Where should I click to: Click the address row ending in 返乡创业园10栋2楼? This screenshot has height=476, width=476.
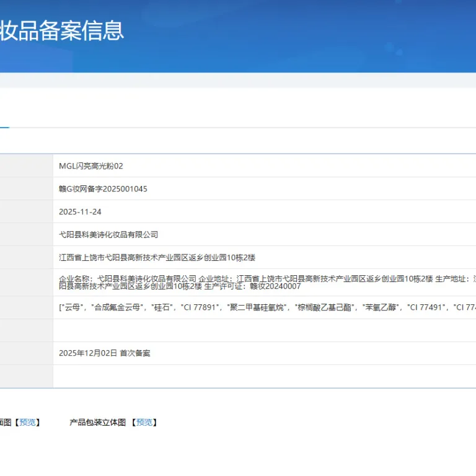[x=157, y=258]
